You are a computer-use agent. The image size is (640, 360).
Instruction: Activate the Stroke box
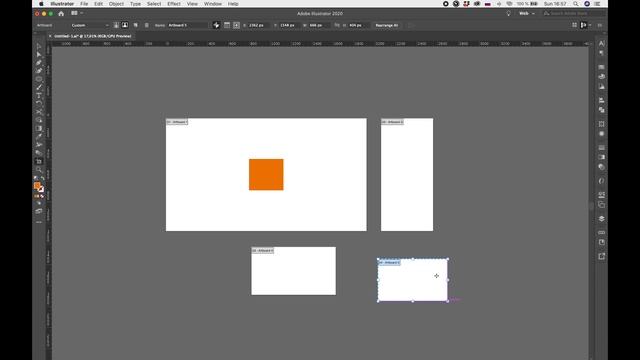click(41, 189)
